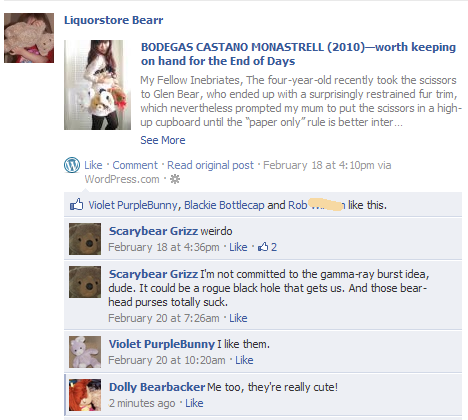Open the post settings gear icon

pos(175,179)
